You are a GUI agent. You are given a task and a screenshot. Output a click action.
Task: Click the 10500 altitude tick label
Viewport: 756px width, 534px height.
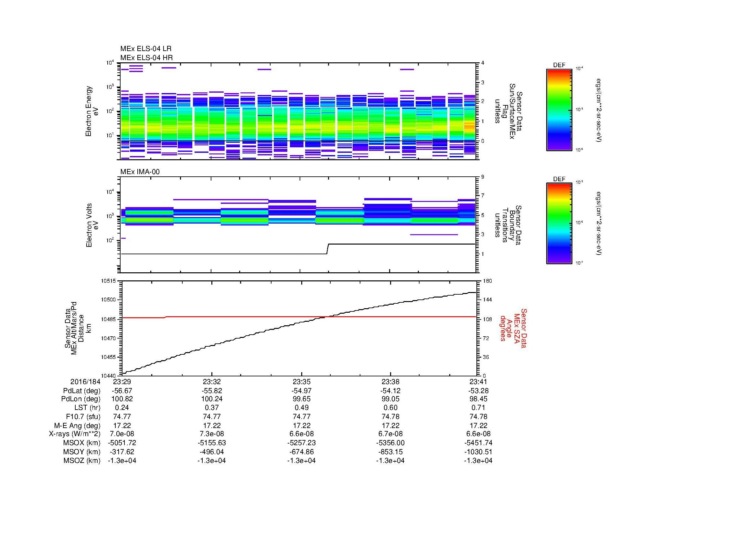(x=109, y=300)
